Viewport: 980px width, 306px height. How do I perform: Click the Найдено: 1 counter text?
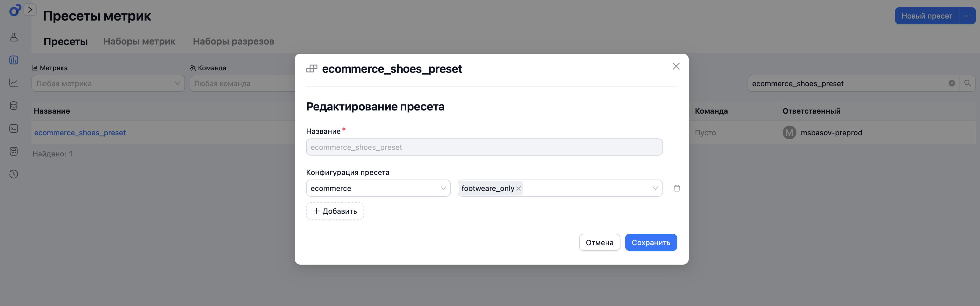(53, 154)
